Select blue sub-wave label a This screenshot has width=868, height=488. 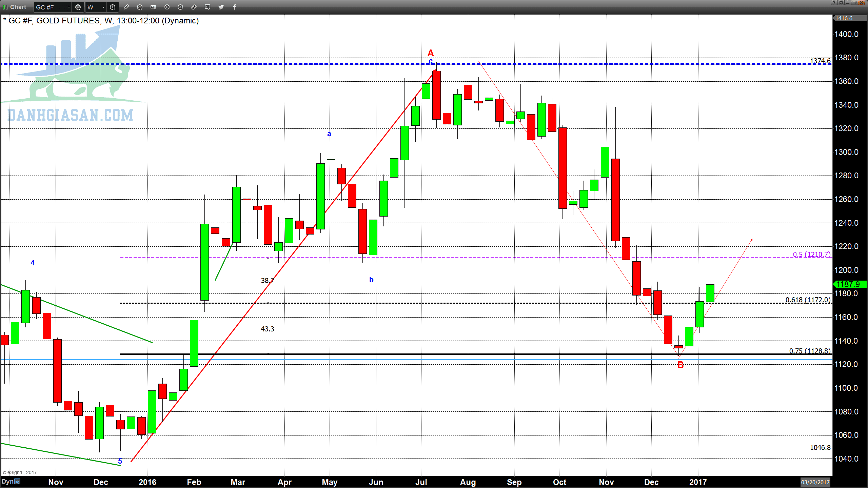tap(329, 134)
